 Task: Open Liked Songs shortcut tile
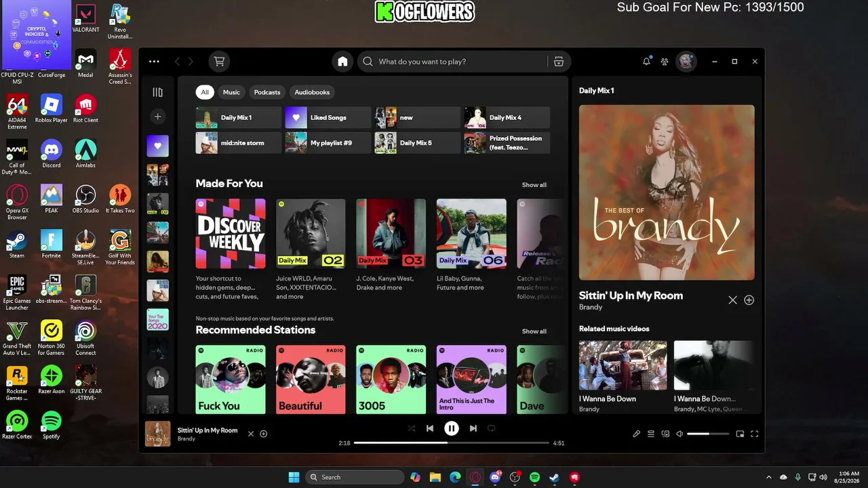(x=328, y=117)
